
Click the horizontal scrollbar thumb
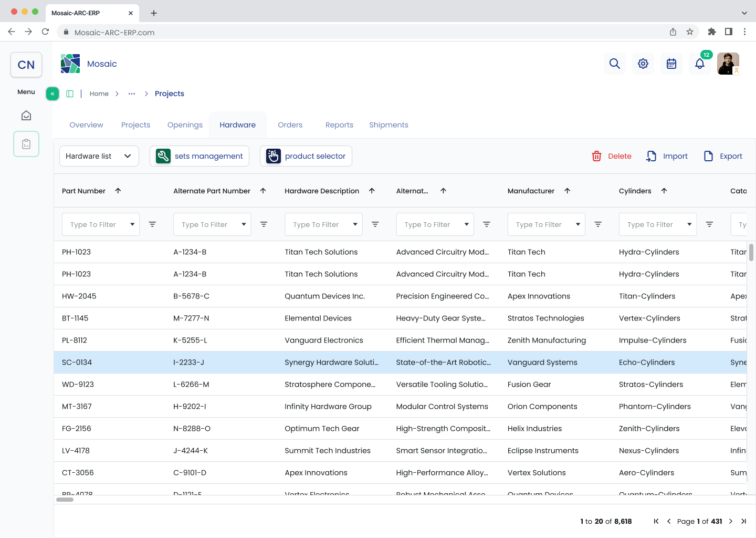tap(65, 500)
